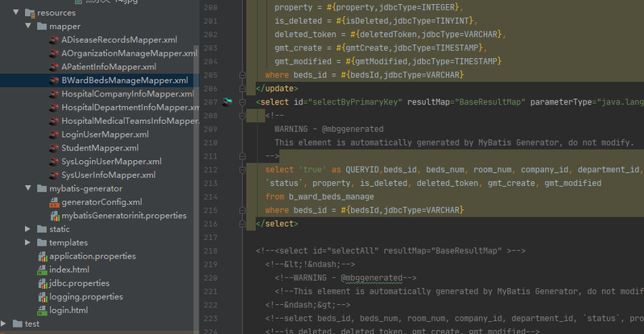Select generatorConfig.xml in project tree

pyautogui.click(x=102, y=202)
